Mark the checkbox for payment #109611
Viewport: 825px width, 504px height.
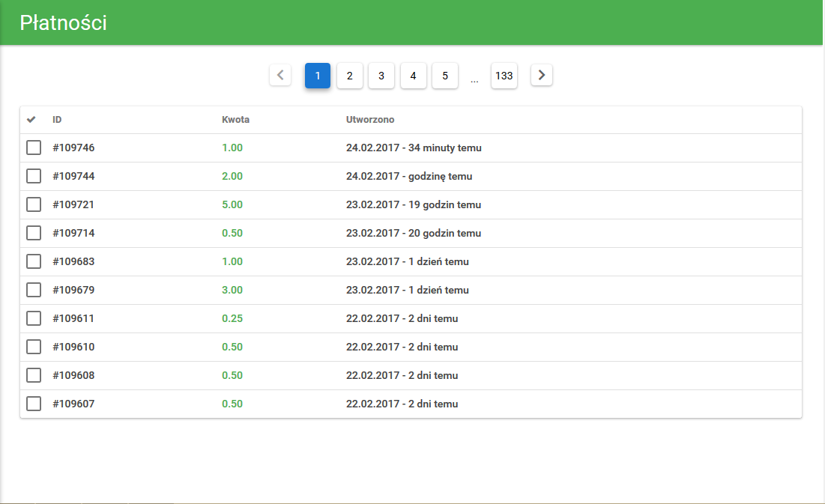(34, 318)
